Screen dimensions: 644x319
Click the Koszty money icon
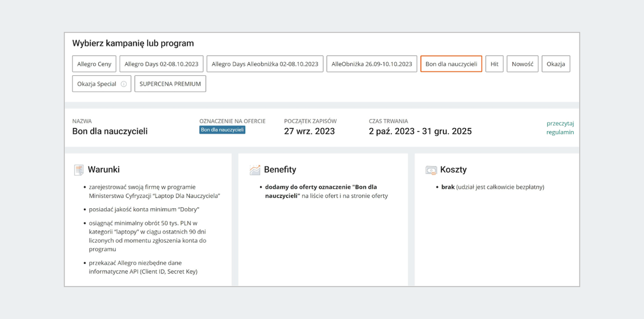[x=431, y=170]
